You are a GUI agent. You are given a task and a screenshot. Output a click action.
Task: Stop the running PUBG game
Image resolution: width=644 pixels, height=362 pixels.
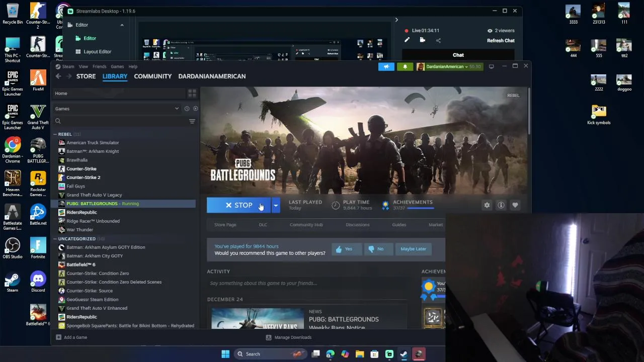239,205
